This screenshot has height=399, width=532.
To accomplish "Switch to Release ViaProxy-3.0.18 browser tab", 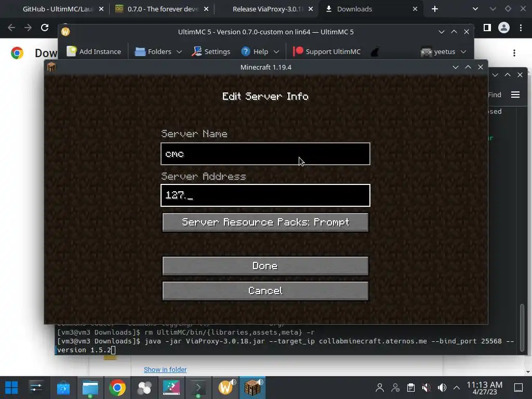I will tap(268, 9).
